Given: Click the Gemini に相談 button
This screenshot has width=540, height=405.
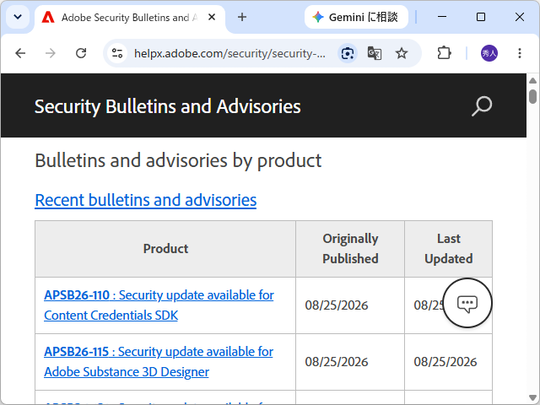Looking at the screenshot, I should (x=356, y=17).
